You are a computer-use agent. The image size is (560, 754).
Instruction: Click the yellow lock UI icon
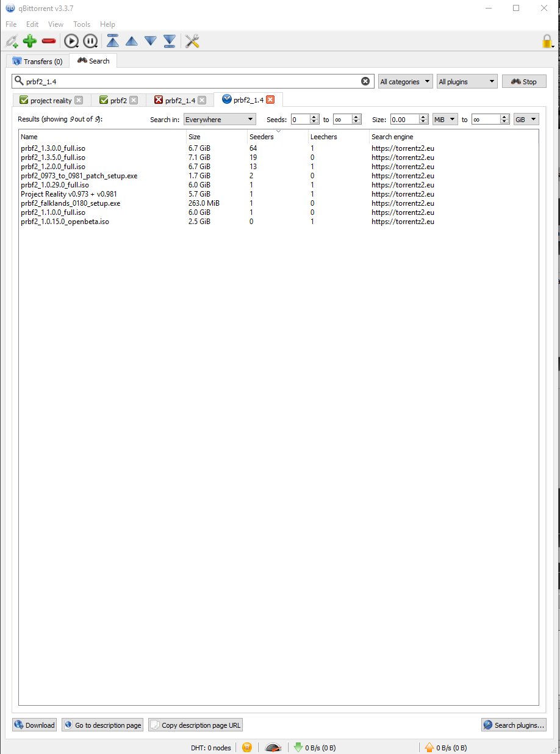tap(547, 42)
